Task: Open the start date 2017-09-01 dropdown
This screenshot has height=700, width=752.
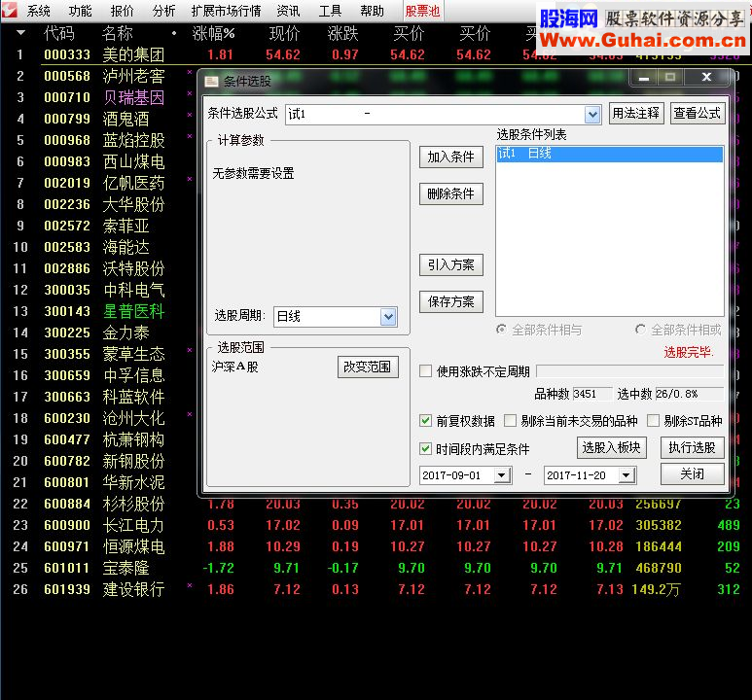Action: [502, 475]
